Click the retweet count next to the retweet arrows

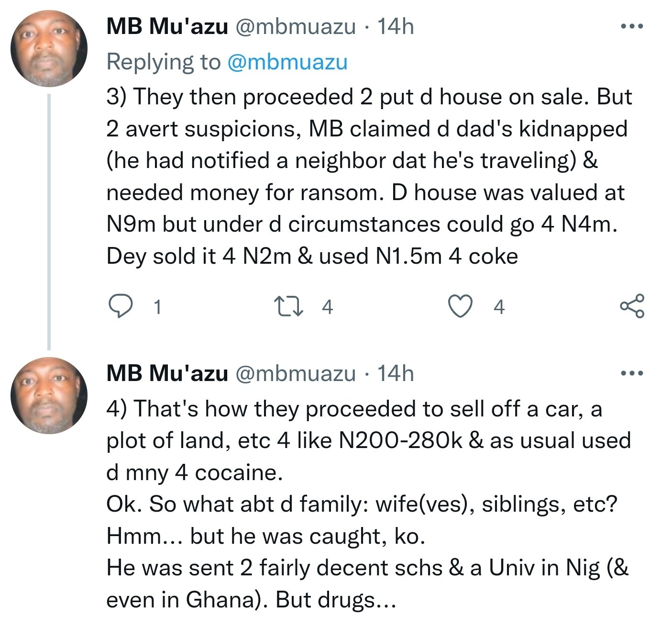pos(327,307)
